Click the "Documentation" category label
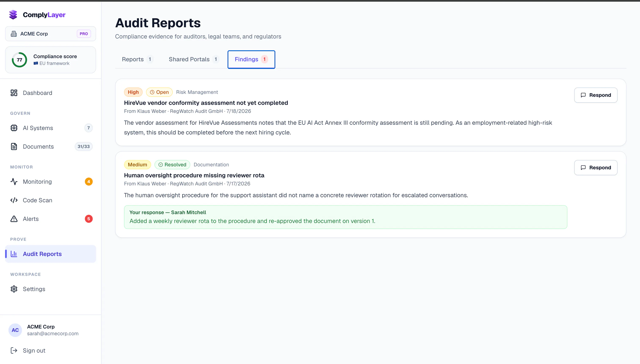Screen dimensions: 640x364 point(211,165)
